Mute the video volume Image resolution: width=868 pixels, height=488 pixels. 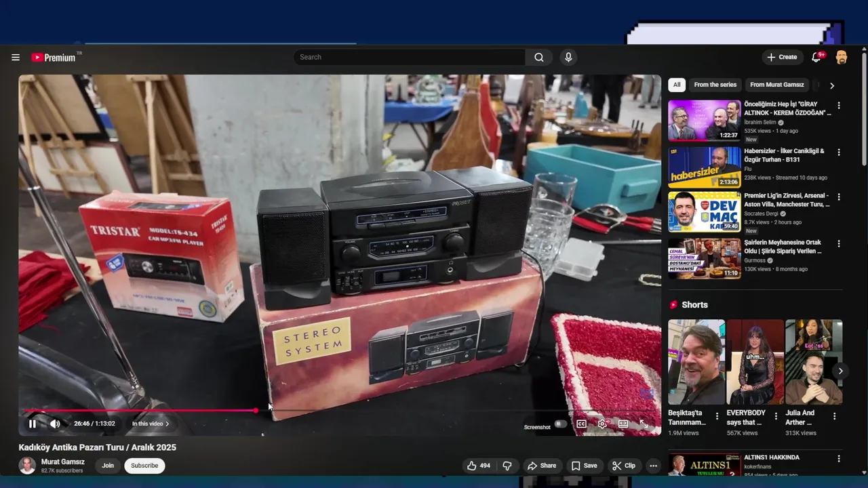point(55,424)
